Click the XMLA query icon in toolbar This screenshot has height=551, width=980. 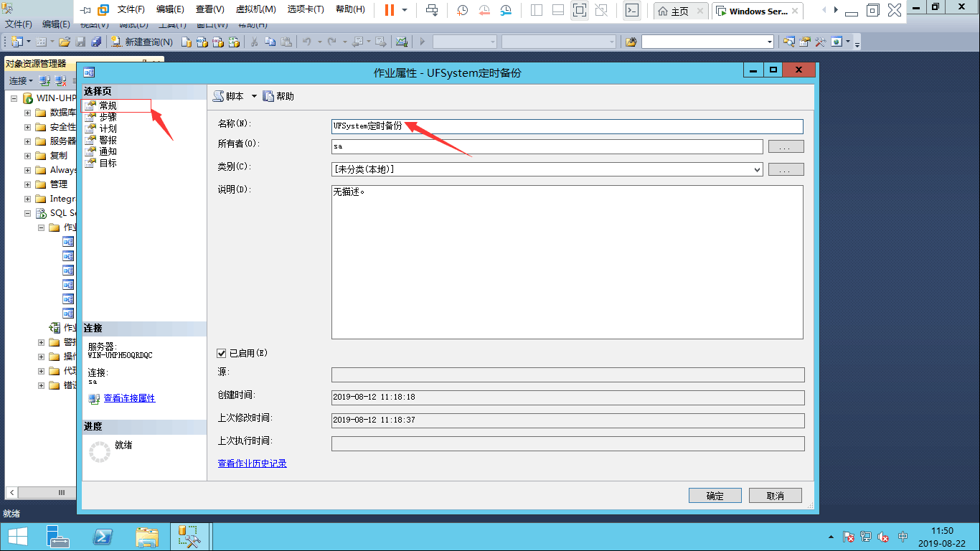[234, 42]
